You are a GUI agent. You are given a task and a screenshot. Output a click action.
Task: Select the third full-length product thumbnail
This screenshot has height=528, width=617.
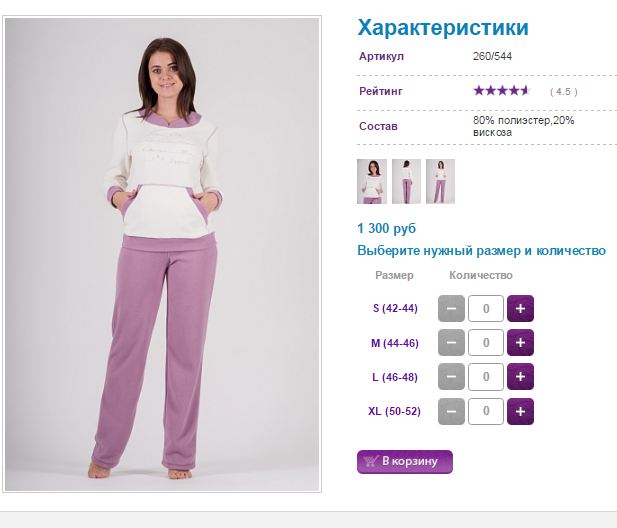click(x=440, y=181)
